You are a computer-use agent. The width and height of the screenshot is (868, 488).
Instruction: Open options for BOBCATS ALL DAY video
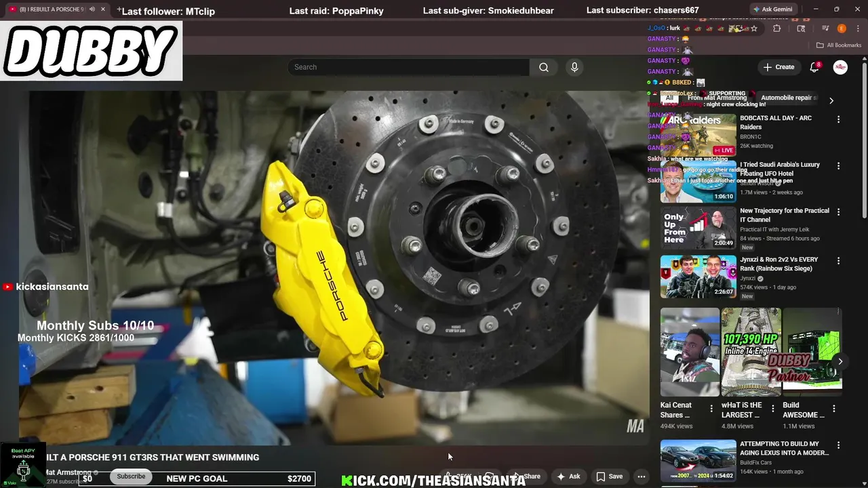click(838, 119)
